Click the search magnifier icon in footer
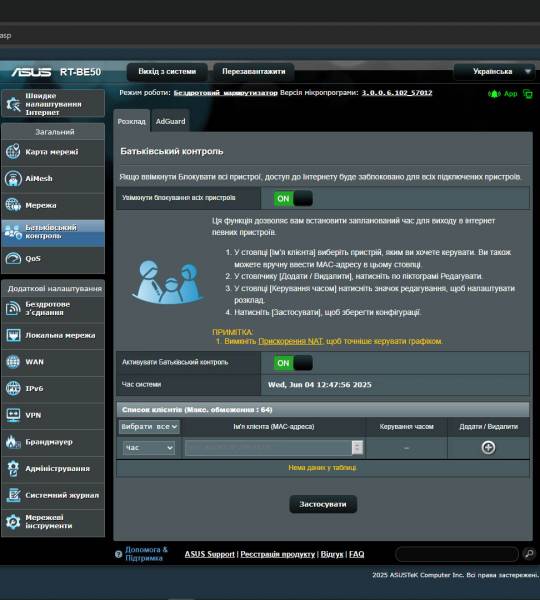Image resolution: width=540 pixels, height=600 pixels. [x=529, y=554]
